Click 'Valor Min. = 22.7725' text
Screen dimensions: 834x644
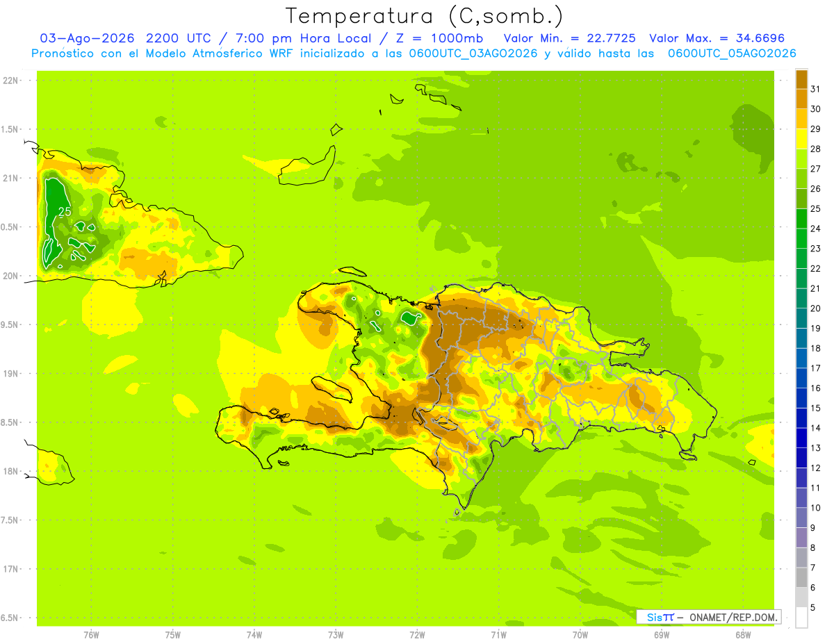[x=570, y=38]
